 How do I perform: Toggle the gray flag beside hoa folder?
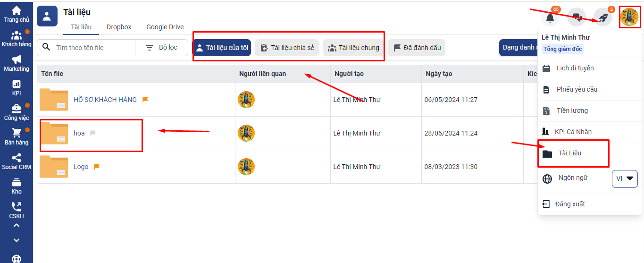pos(93,133)
